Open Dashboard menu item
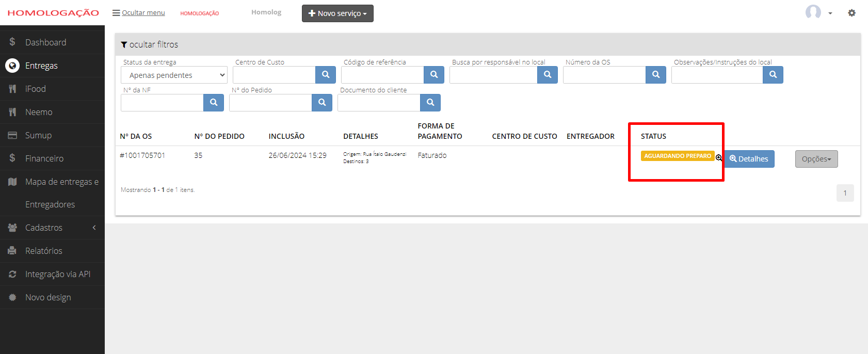868x354 pixels. point(52,42)
